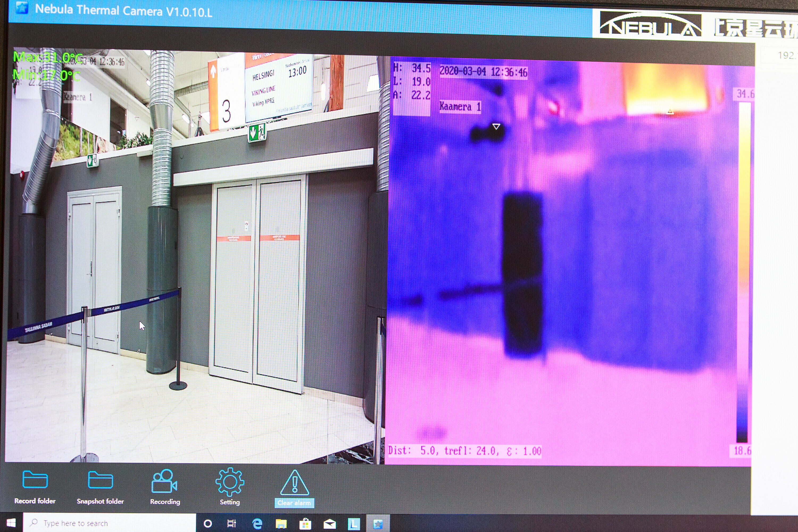
Task: Open Microsoft Store from the taskbar
Action: pos(305,524)
